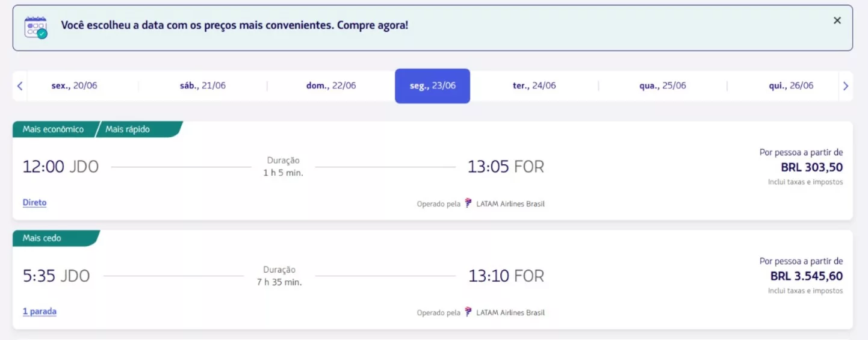Select the seg., 23/06 date tab

coord(432,86)
